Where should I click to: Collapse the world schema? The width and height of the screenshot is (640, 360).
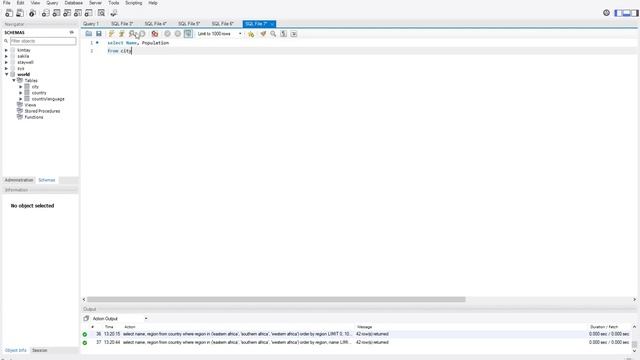[7, 74]
